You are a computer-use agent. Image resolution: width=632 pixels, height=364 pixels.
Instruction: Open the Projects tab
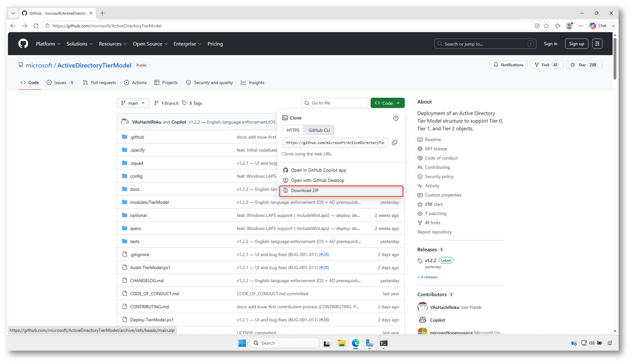coord(166,83)
